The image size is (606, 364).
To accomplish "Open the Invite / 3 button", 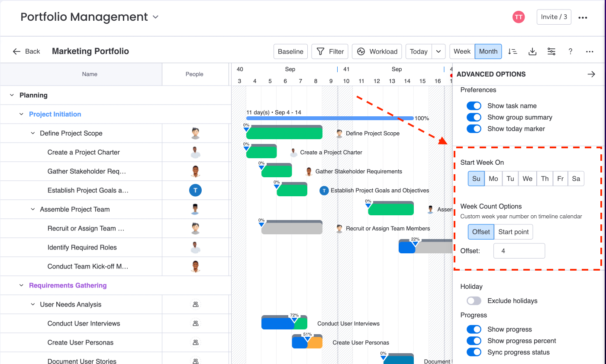I will click(554, 17).
